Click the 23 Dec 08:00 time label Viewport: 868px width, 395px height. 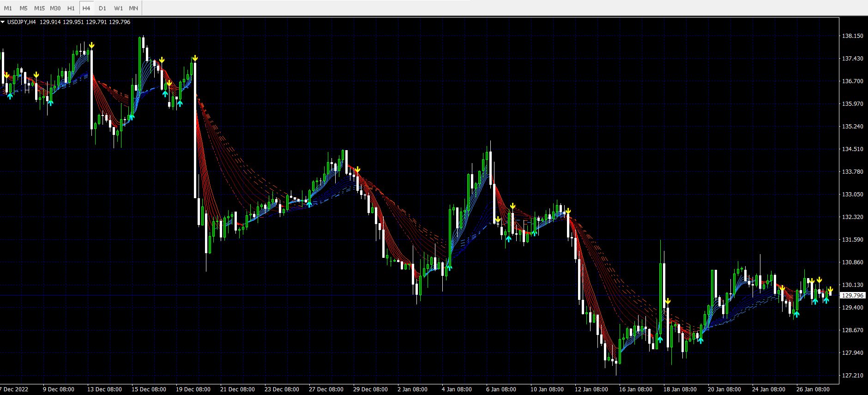(282, 389)
